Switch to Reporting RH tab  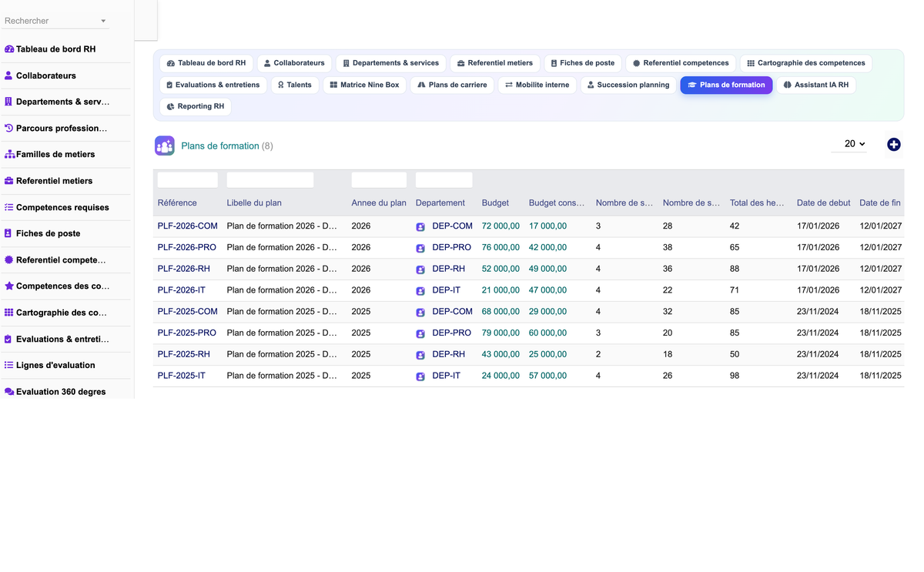click(196, 106)
